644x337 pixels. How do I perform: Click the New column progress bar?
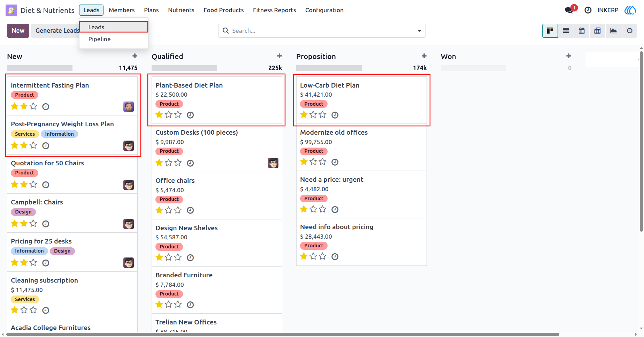click(40, 68)
